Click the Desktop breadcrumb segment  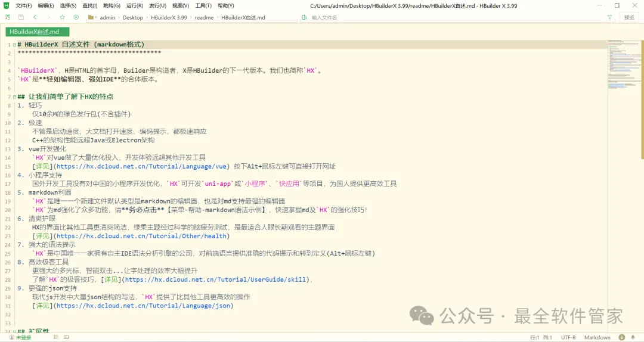(x=132, y=17)
